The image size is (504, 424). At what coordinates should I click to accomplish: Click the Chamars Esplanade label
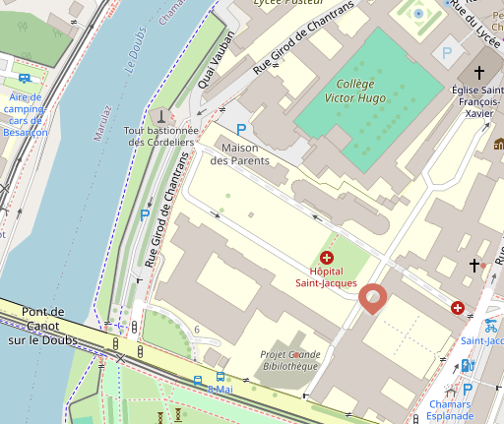450,410
